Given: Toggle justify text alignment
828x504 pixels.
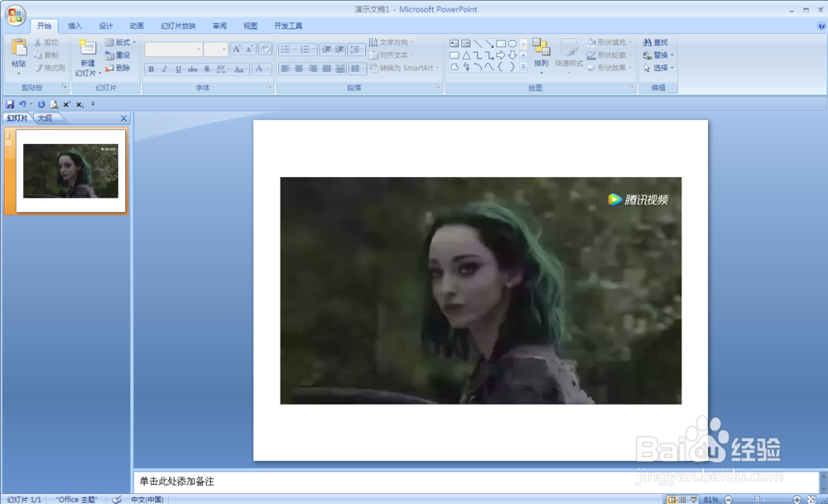Looking at the screenshot, I should point(327,69).
